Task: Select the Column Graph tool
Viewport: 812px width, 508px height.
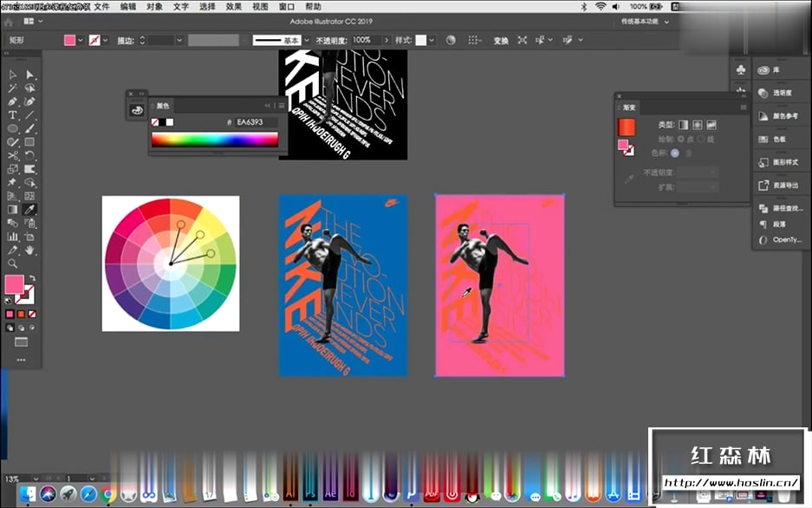Action: pyautogui.click(x=12, y=237)
